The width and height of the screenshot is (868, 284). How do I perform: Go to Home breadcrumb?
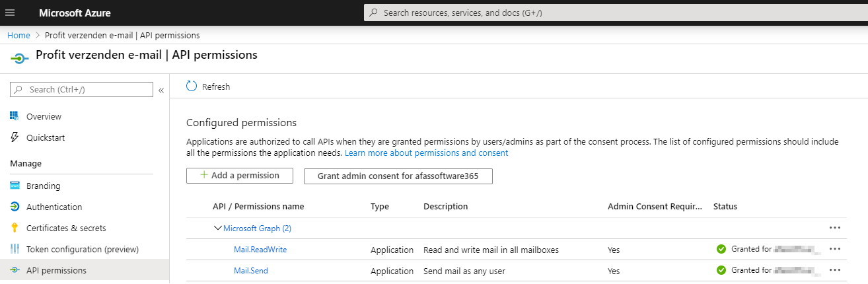(x=18, y=35)
